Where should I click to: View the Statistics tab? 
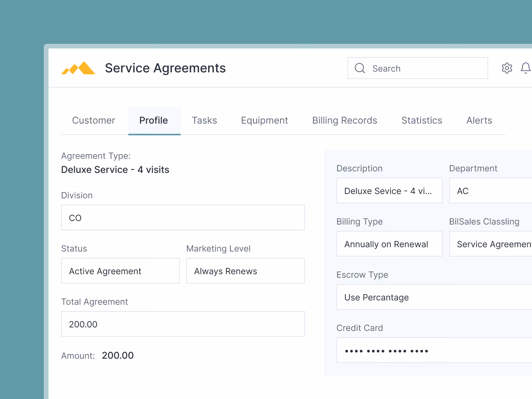(x=422, y=120)
